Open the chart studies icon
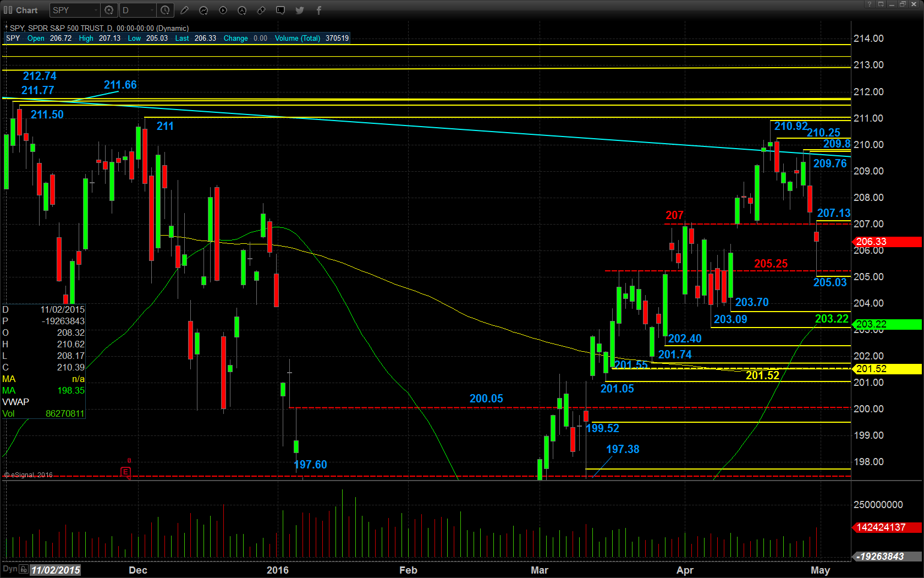The width and height of the screenshot is (924, 578). click(204, 10)
